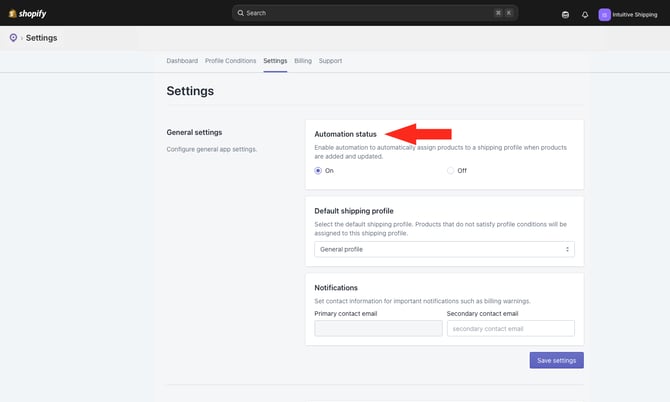The height and width of the screenshot is (402, 670).
Task: Turn automation status On
Action: [x=318, y=170]
